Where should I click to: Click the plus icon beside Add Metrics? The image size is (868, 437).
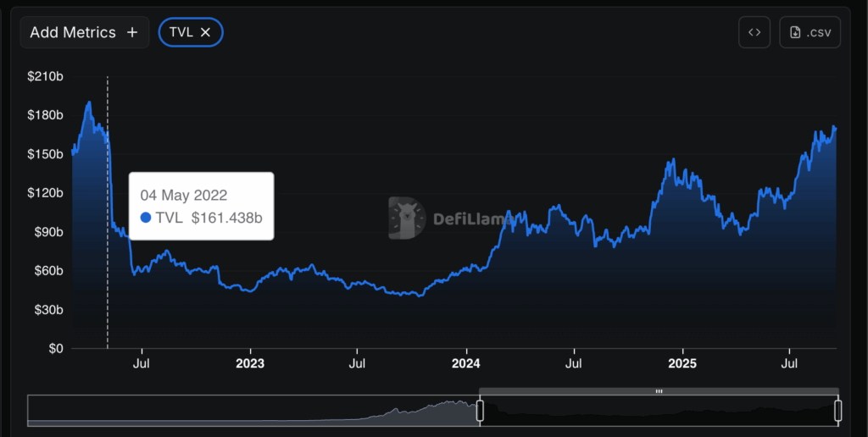click(x=132, y=32)
